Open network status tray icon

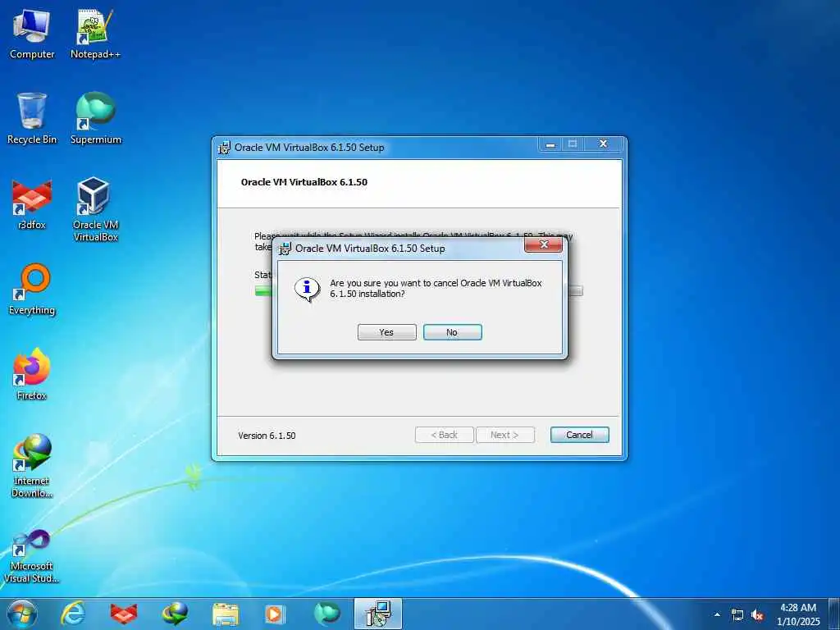(x=737, y=614)
